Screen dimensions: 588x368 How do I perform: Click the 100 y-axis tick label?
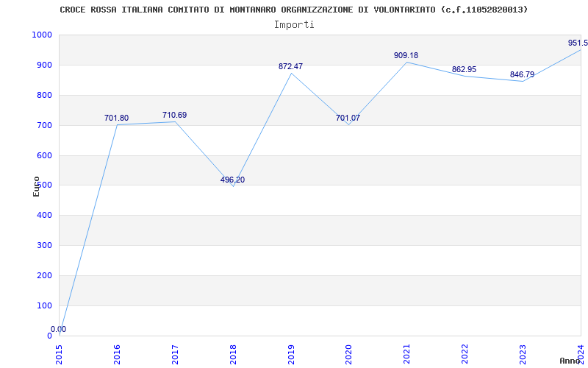(x=44, y=305)
